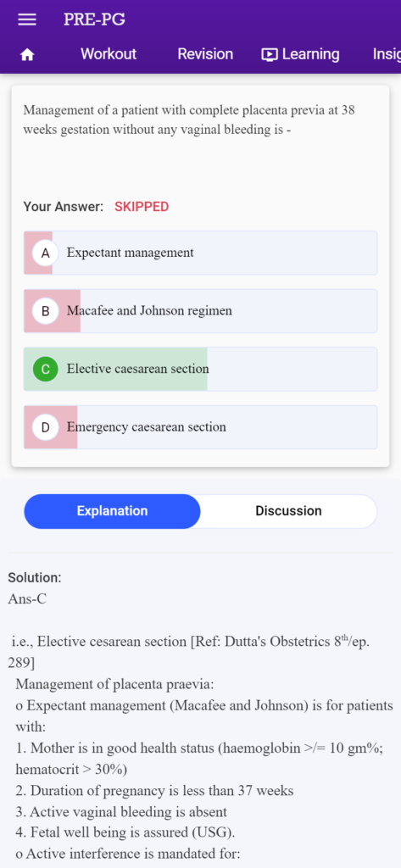
Task: Click the SKIPPED answer status
Action: tap(142, 207)
